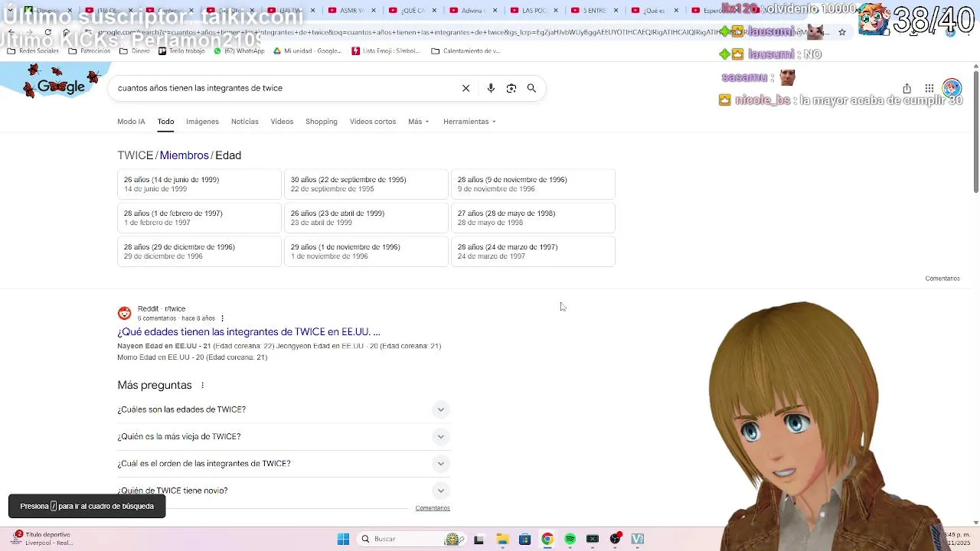Open the 'Más preguntas' three-dot menu
Screen dimensions: 980x551
point(202,385)
